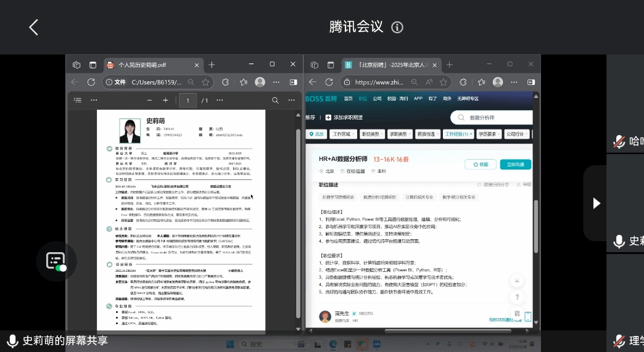Image resolution: width=644 pixels, height=352 pixels.
Task: Click the PDF page number field
Action: [188, 100]
